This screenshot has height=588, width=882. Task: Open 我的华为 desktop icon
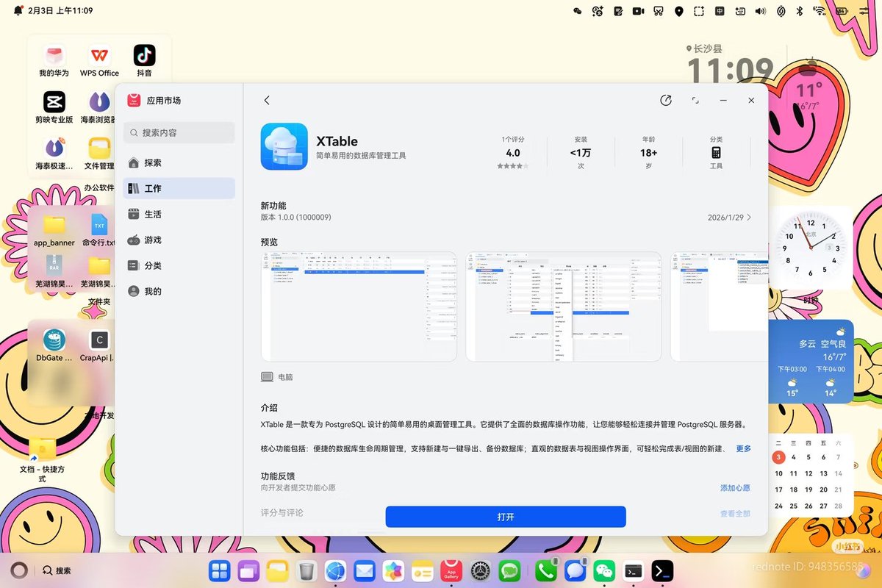tap(54, 62)
